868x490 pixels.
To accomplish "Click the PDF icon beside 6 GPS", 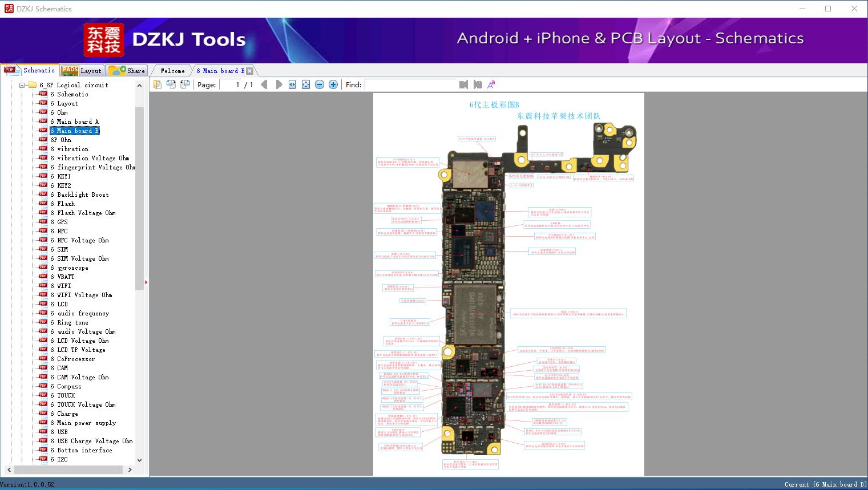I will pos(43,222).
